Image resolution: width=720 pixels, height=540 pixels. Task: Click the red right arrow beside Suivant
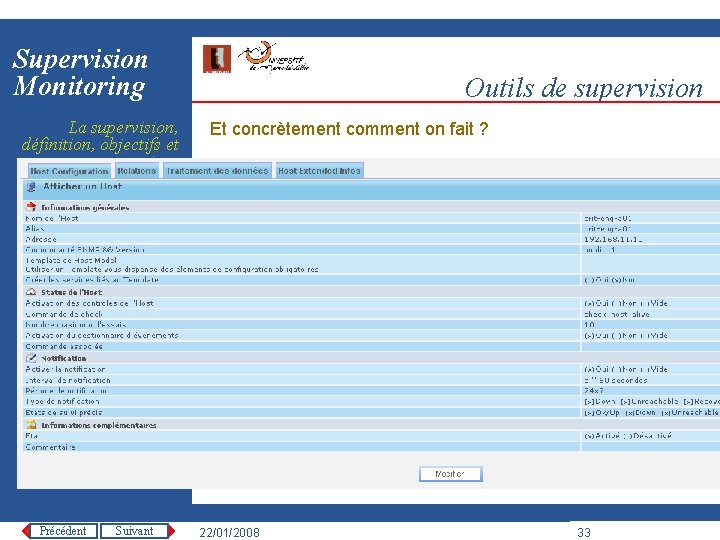click(x=172, y=531)
